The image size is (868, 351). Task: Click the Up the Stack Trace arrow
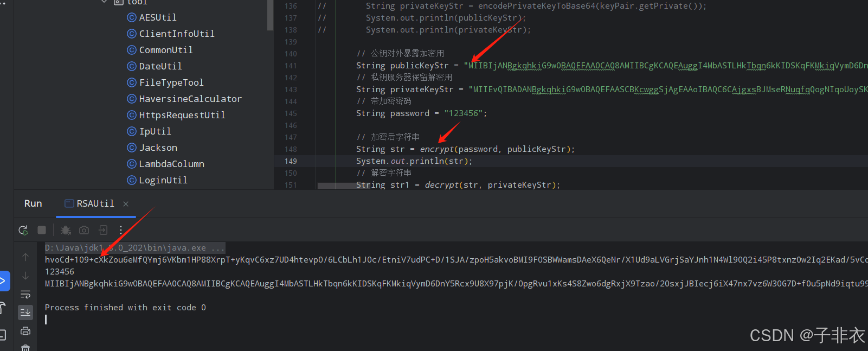25,257
